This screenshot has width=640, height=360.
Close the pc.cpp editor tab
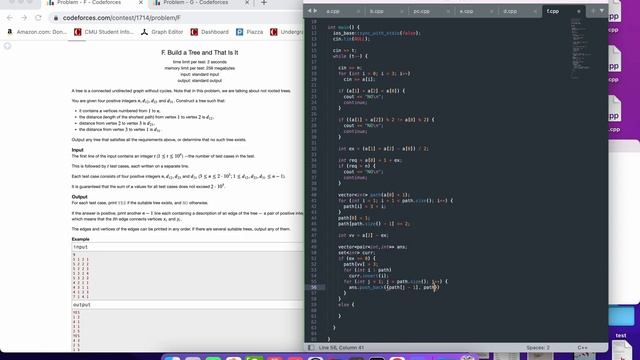pos(448,11)
